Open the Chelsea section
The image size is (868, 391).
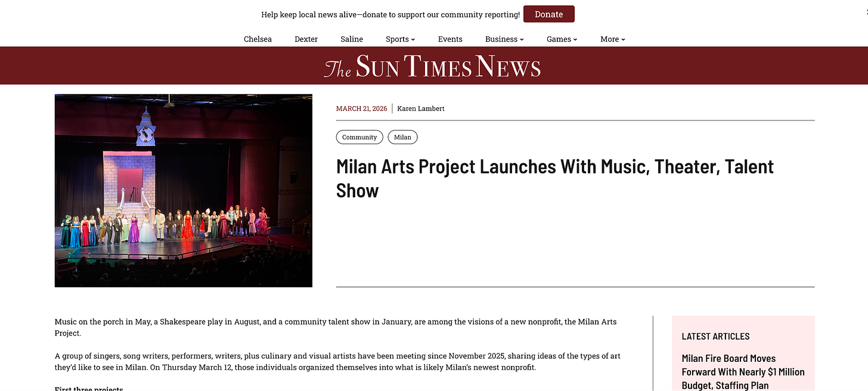(x=258, y=39)
